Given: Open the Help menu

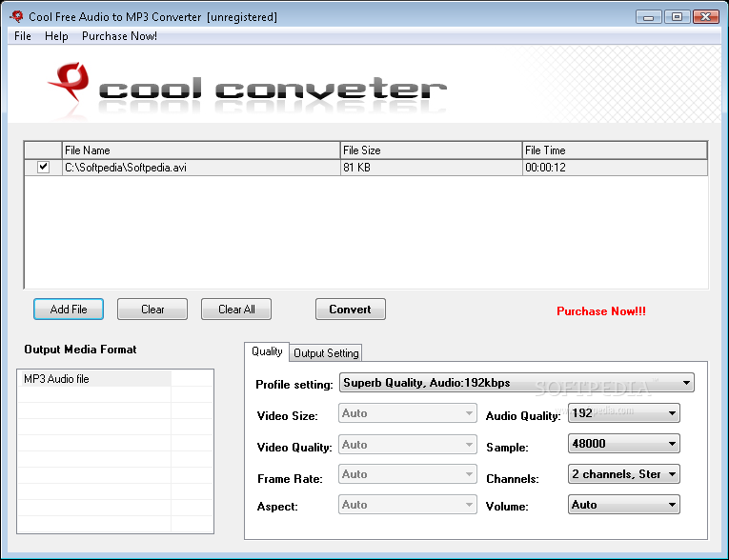Looking at the screenshot, I should coord(56,36).
